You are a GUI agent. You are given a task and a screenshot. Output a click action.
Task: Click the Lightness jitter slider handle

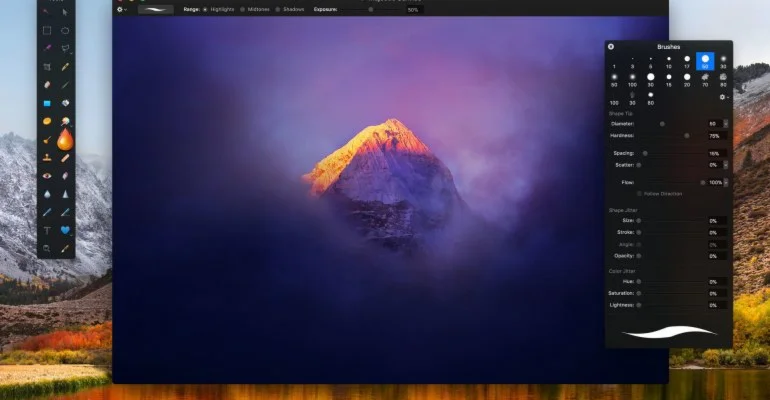coord(639,305)
